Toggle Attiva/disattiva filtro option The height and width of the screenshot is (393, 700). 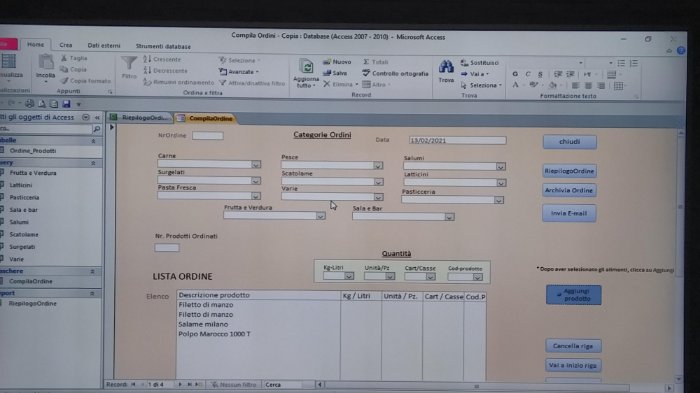coord(252,83)
